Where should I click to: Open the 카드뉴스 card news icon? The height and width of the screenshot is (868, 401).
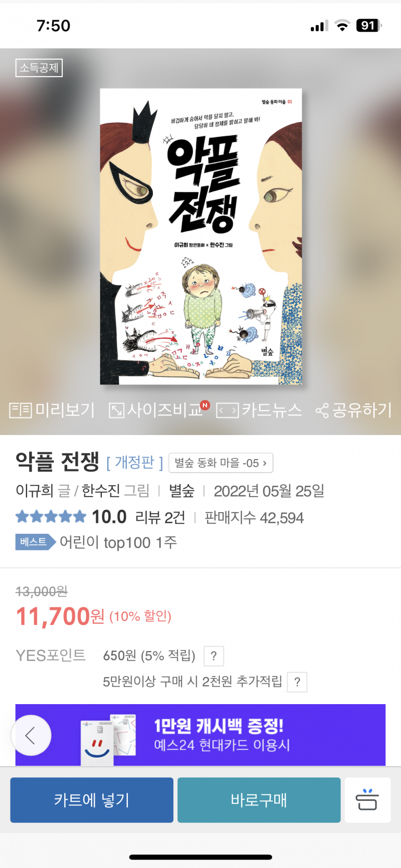[x=259, y=410]
